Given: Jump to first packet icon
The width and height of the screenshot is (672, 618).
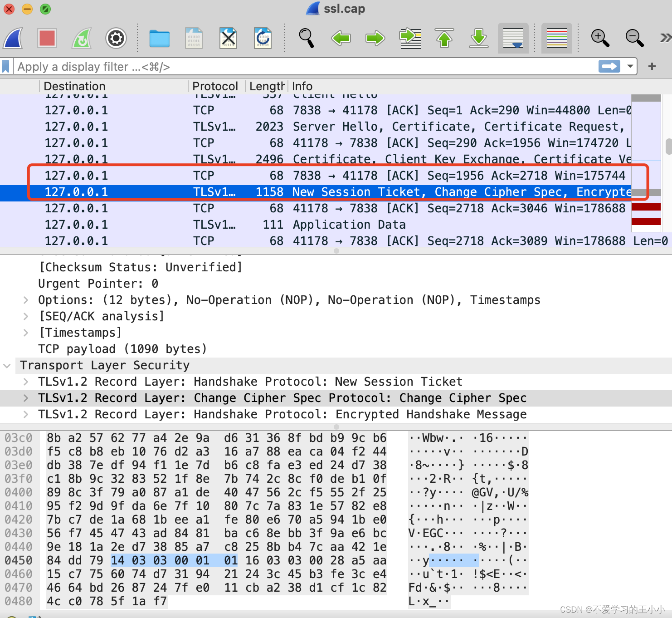Looking at the screenshot, I should coord(444,38).
